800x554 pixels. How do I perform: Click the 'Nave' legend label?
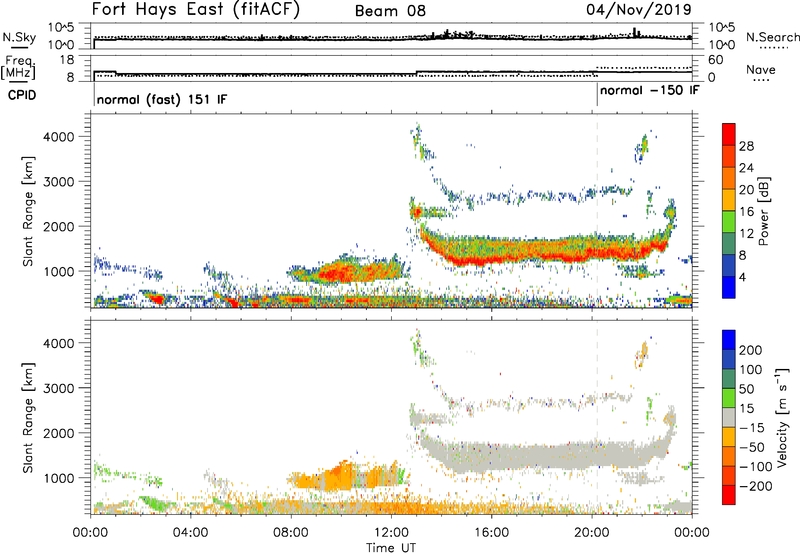click(x=760, y=70)
